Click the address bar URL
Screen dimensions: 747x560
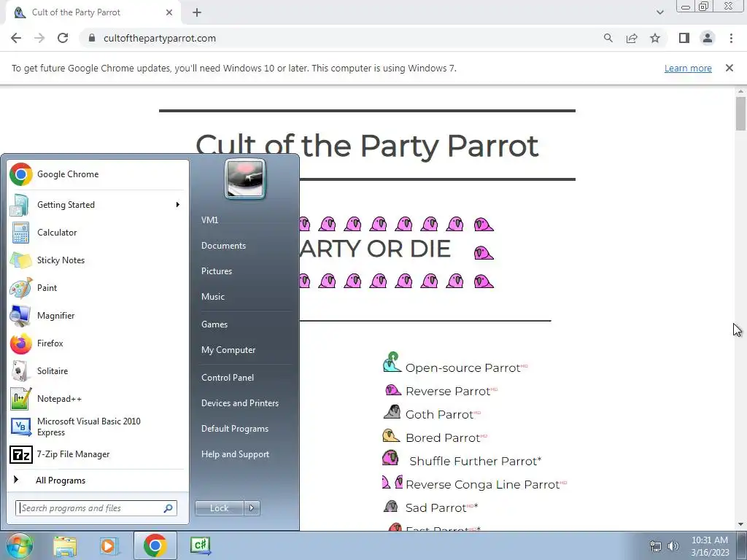160,38
